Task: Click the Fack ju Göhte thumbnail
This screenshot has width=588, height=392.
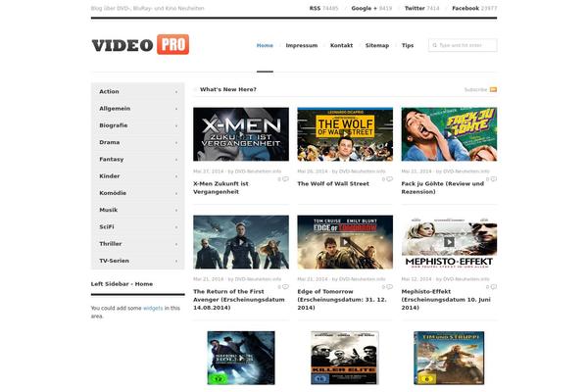Action: [449, 134]
